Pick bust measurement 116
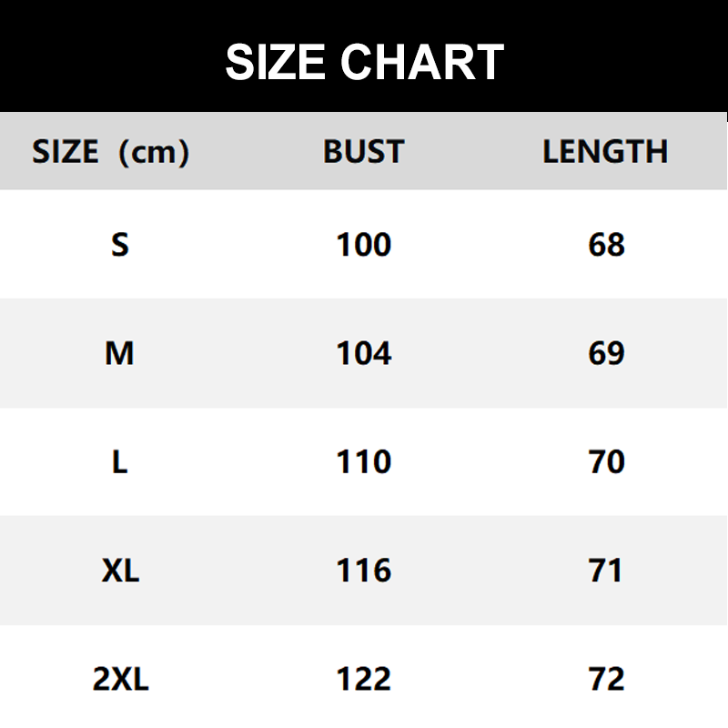728x728 pixels. tap(364, 571)
